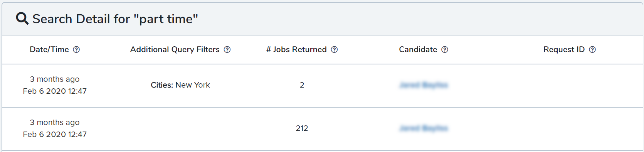Click the Search Detail for "part time" heading
Image resolution: width=644 pixels, height=152 pixels.
[x=115, y=19]
